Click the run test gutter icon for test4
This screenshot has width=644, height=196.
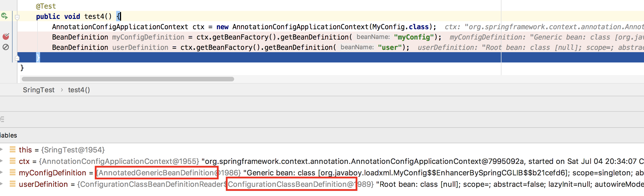coord(5,16)
